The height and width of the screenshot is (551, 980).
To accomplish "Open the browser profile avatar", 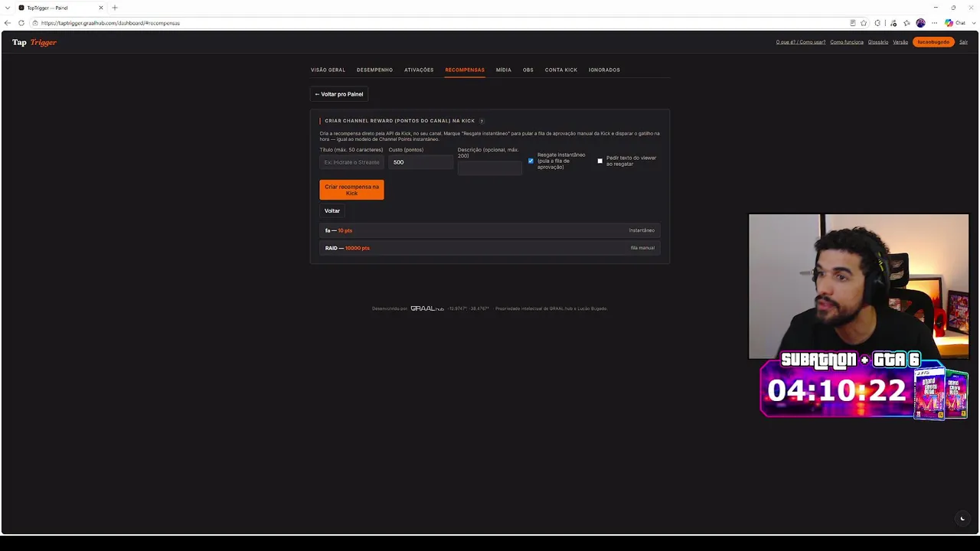I will (920, 23).
